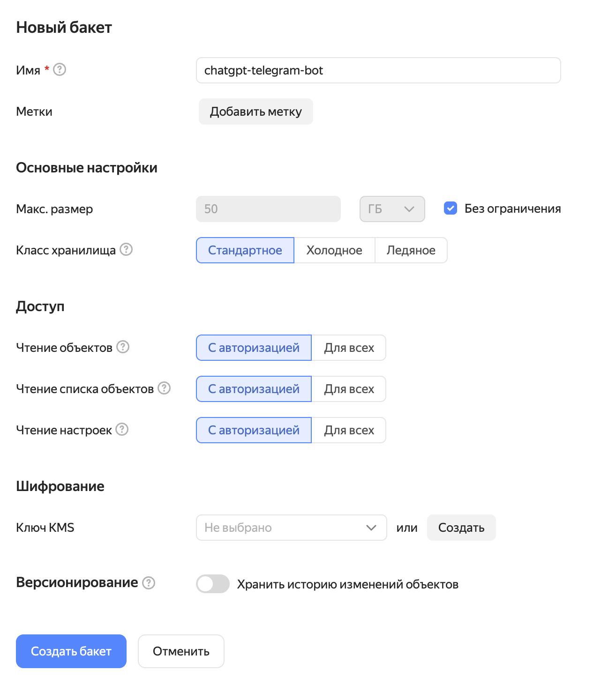This screenshot has width=601, height=700.
Task: Select the Ледяное storage class
Action: click(411, 250)
